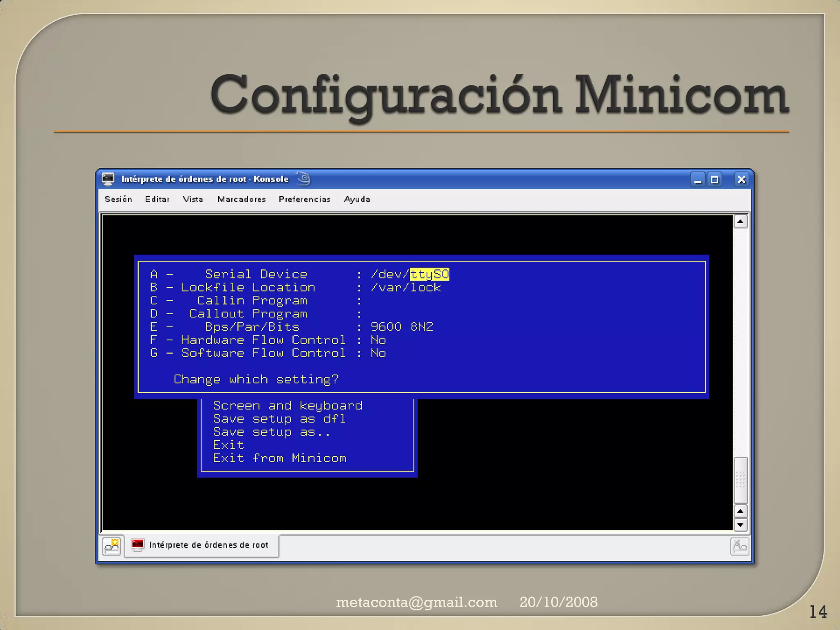
Task: Select 'Exit from Minicom' entry
Action: pos(280,458)
